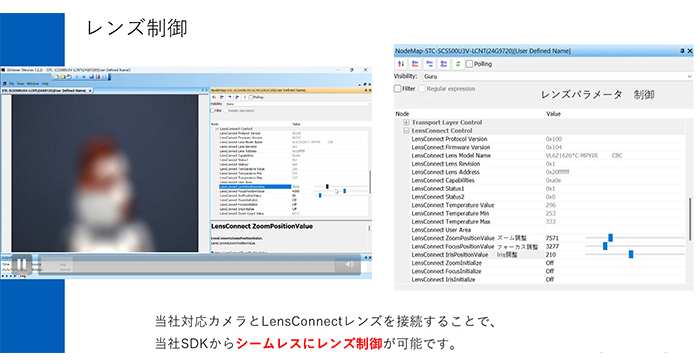Click the sort icon in small StViewer NodeMap toolbar
700x364 pixels.
click(215, 97)
